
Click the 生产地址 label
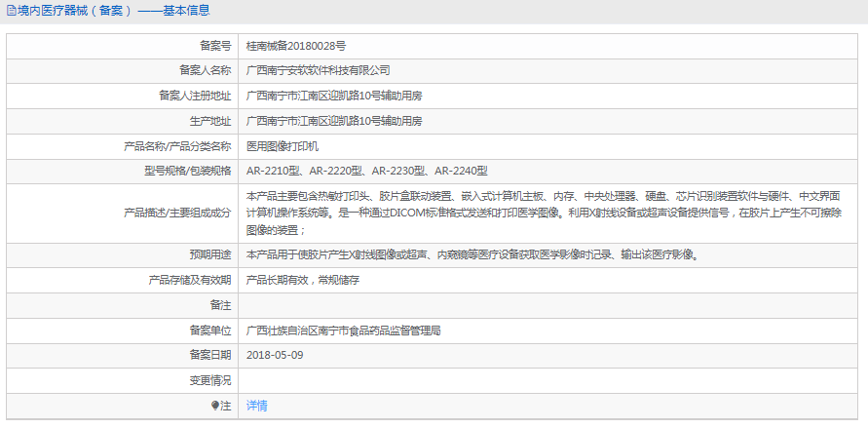210,121
